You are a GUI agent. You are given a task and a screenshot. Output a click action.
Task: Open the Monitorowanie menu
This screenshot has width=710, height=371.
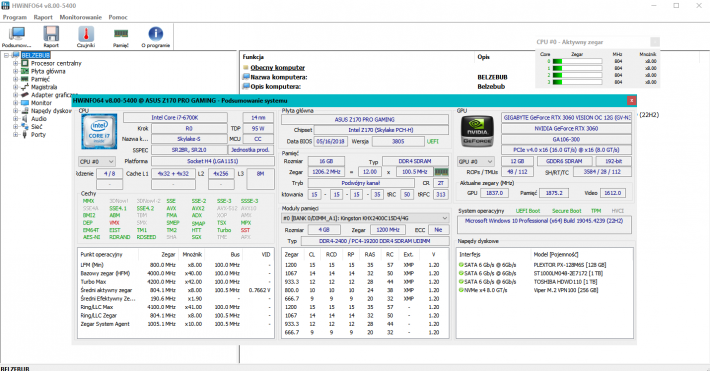tap(81, 17)
